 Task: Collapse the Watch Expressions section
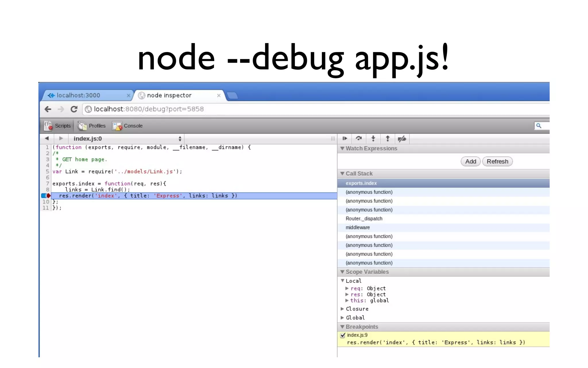tap(342, 149)
